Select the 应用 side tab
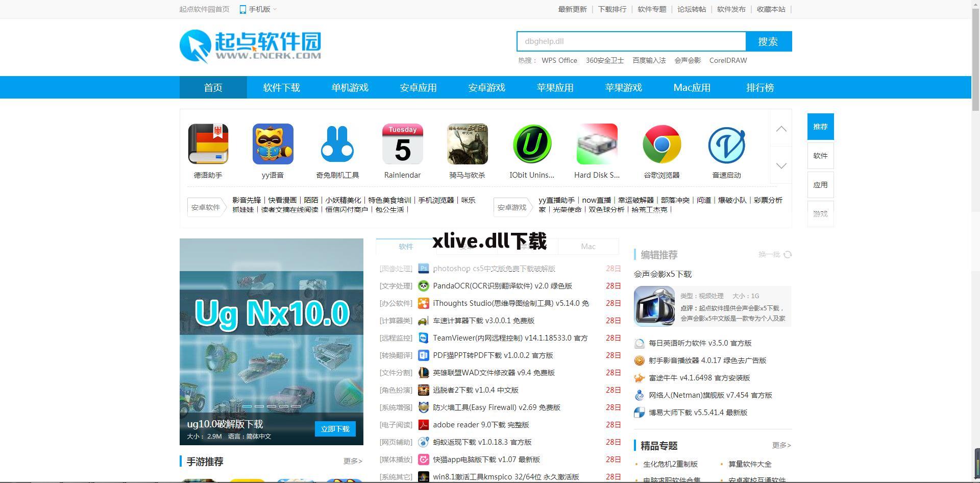 point(820,185)
